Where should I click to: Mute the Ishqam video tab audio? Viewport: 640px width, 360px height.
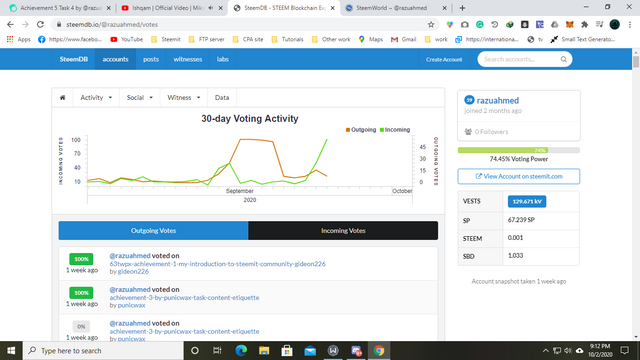[x=211, y=8]
